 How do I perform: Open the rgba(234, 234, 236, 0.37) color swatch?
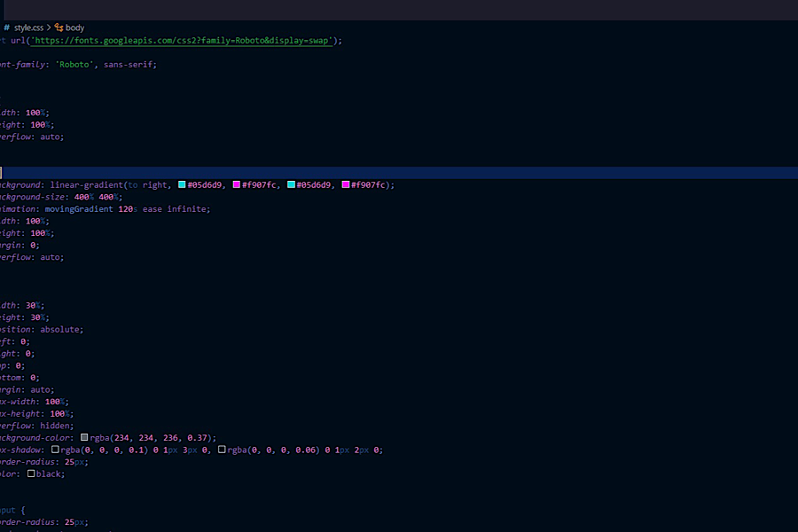pos(85,437)
